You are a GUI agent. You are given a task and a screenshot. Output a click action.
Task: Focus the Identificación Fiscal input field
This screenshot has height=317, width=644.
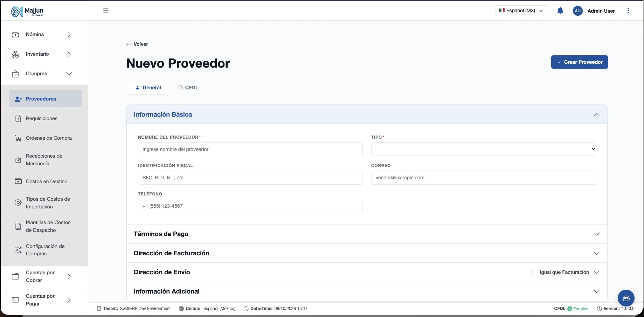click(x=250, y=178)
